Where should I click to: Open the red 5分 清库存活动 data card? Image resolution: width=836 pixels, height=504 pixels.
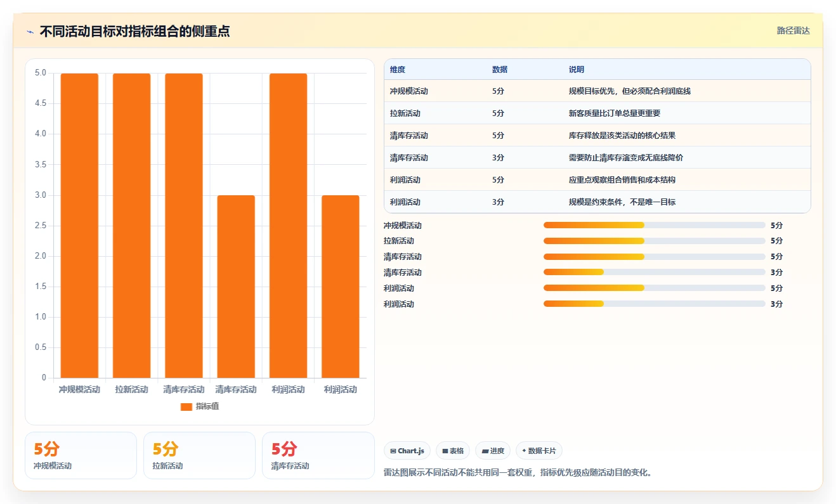(x=318, y=455)
